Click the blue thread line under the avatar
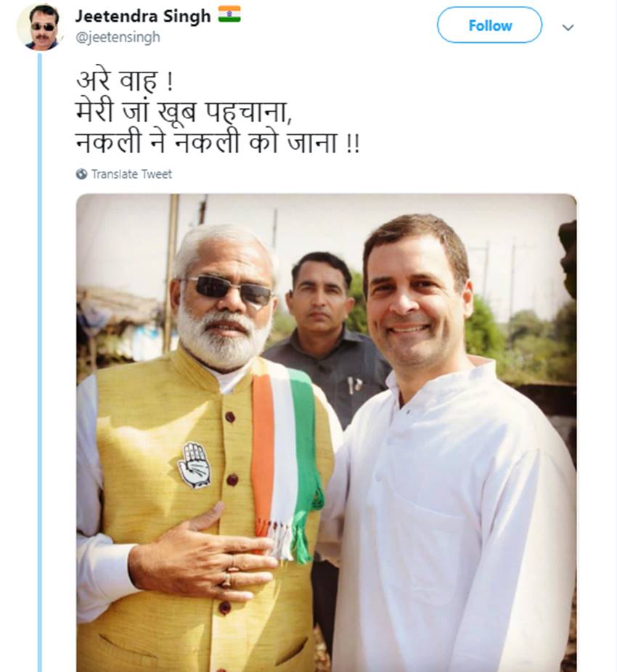 pyautogui.click(x=40, y=363)
